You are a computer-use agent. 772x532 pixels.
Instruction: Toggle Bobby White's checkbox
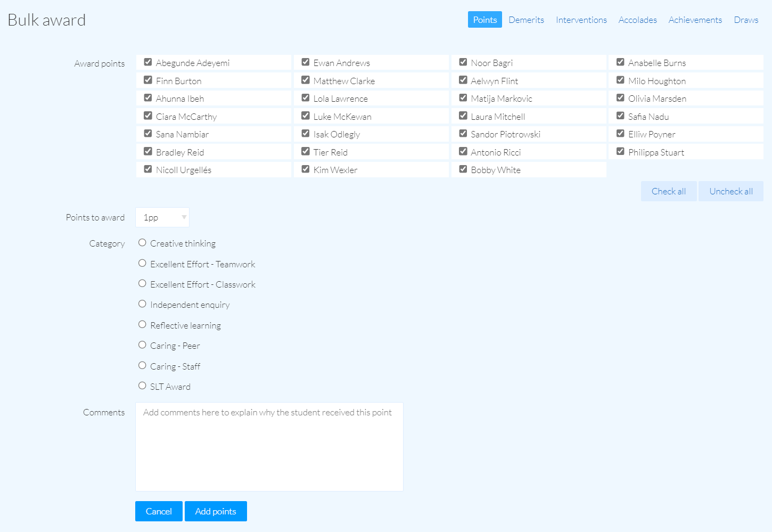tap(463, 169)
